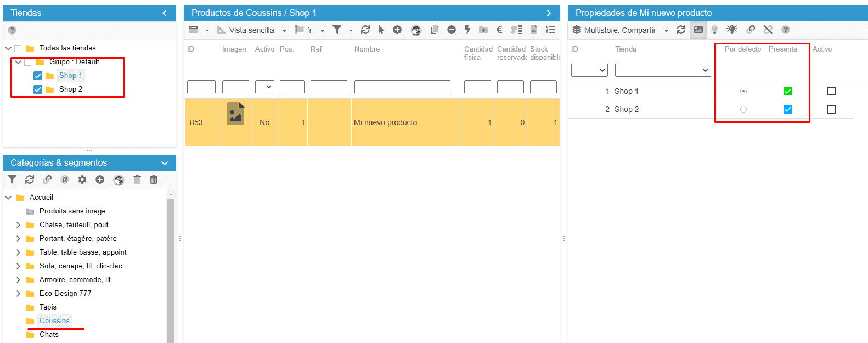
Task: Select the Tapis category
Action: tap(48, 307)
